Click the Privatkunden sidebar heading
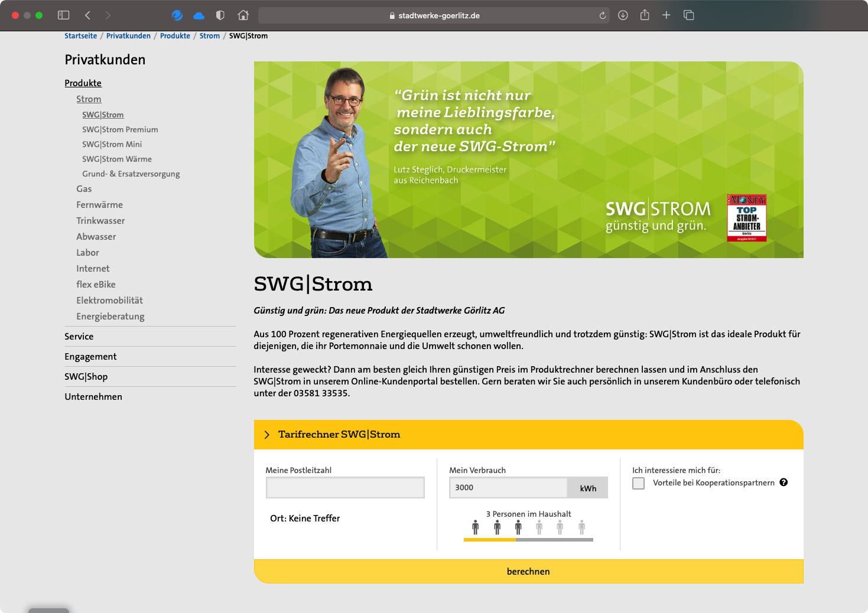The height and width of the screenshot is (613, 868). point(105,60)
